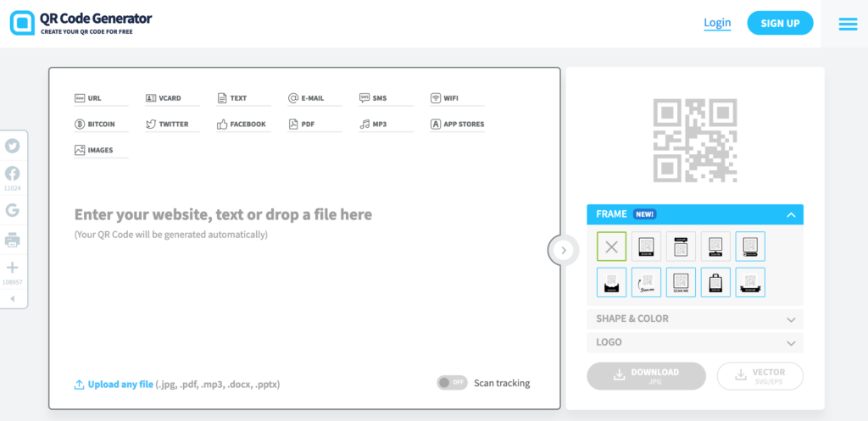868x421 pixels.
Task: Collapse the FRAME section
Action: pyautogui.click(x=695, y=214)
